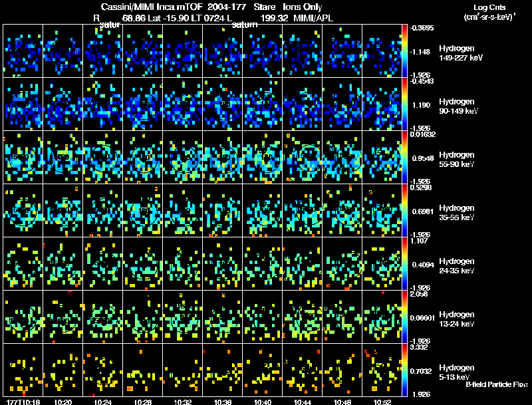
Task: Click the time axis label '10:52'
Action: [382, 402]
